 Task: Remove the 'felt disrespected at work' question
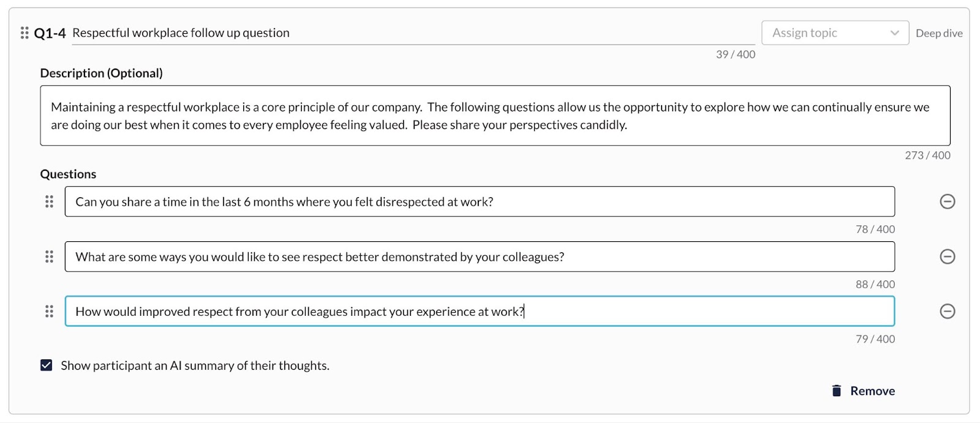pyautogui.click(x=947, y=201)
